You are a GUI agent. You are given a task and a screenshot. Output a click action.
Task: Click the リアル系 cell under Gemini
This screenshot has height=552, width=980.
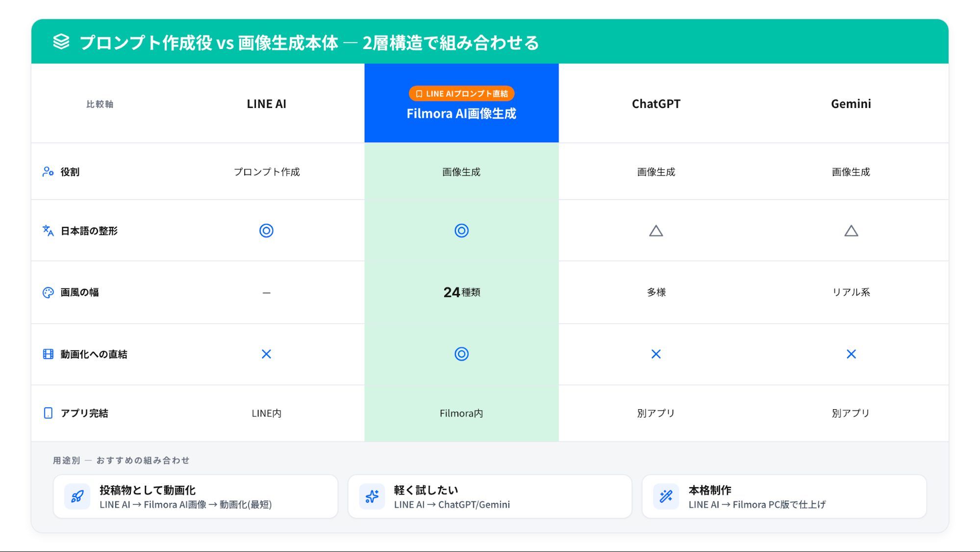click(x=851, y=292)
